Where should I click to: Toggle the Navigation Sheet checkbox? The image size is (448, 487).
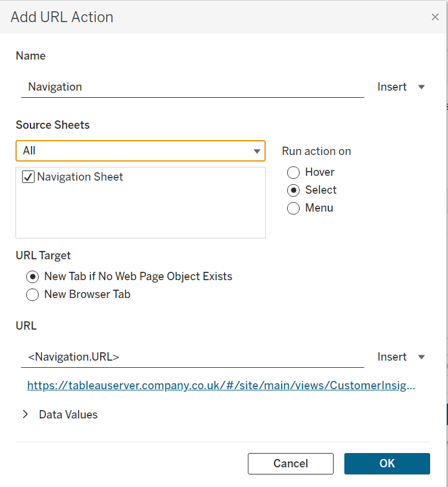coord(28,177)
